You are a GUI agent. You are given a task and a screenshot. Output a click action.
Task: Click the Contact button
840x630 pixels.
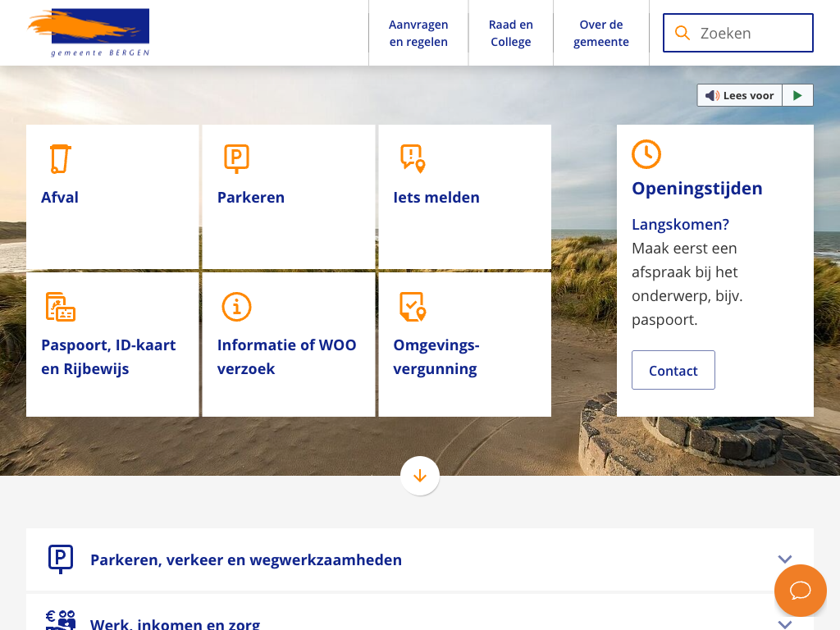(x=673, y=370)
